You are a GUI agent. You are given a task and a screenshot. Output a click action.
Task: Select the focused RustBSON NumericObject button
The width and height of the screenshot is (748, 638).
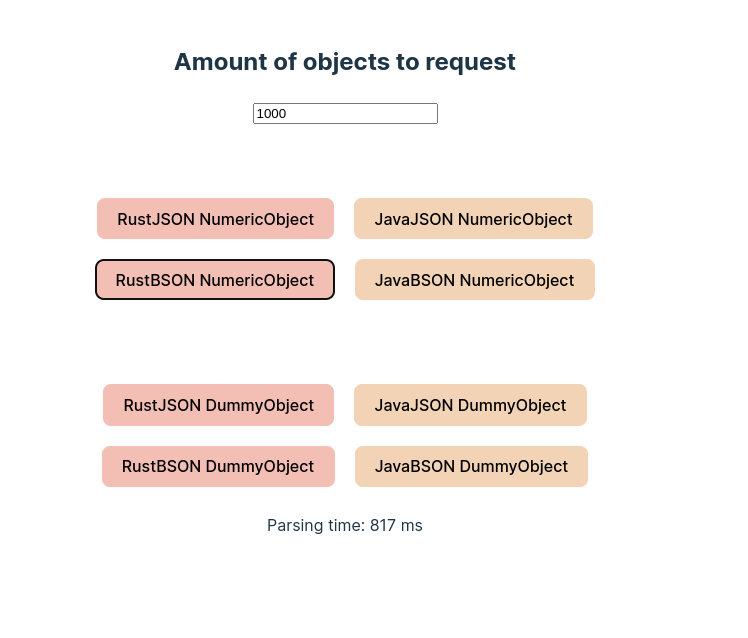coord(215,280)
